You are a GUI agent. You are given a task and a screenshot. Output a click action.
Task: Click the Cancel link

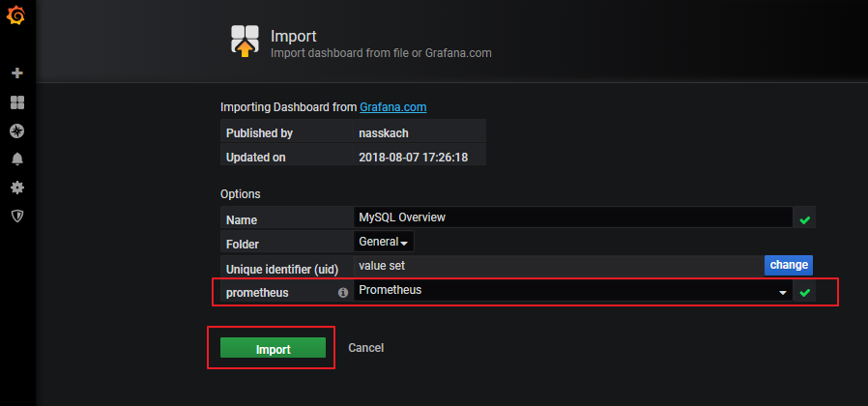click(366, 348)
